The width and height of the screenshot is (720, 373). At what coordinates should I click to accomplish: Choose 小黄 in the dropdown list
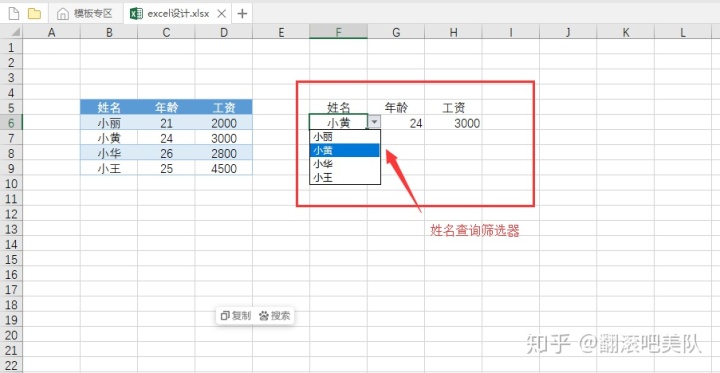345,150
